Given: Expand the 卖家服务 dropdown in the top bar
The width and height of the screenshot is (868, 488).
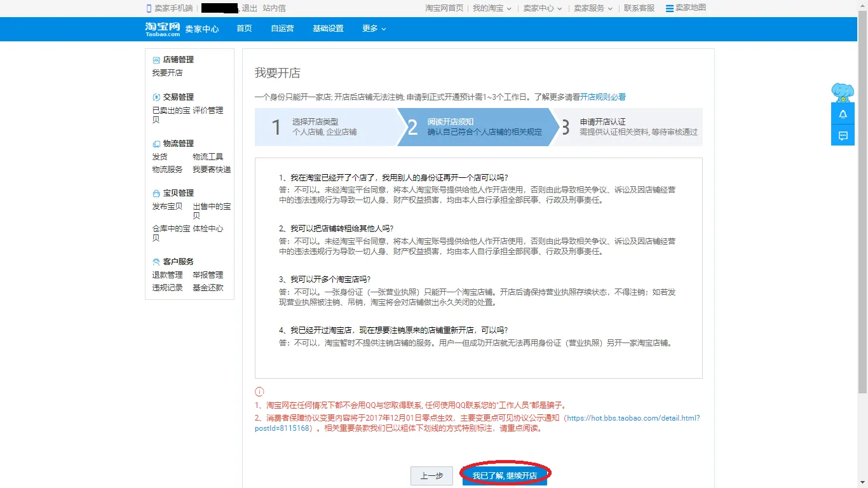Looking at the screenshot, I should [593, 8].
